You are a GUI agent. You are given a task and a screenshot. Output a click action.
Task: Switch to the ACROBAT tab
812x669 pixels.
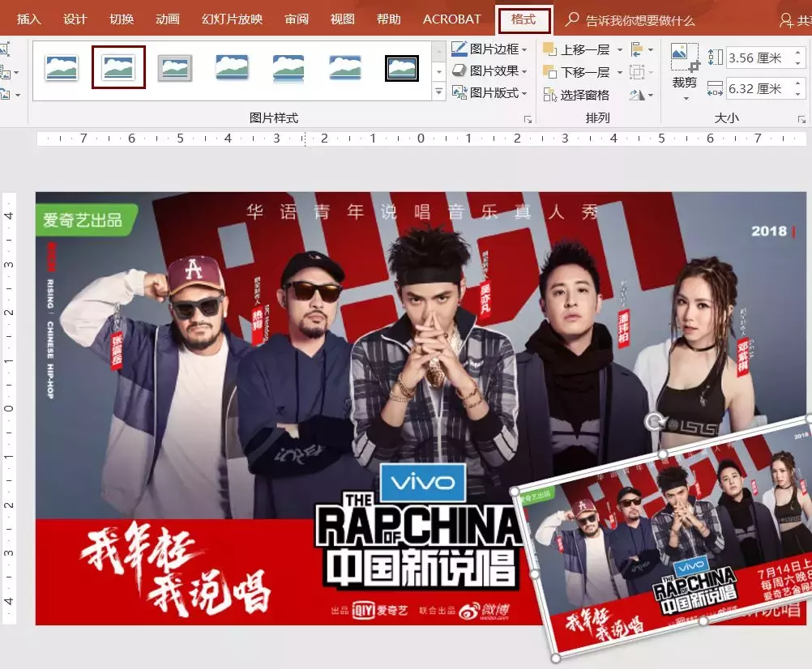point(451,19)
